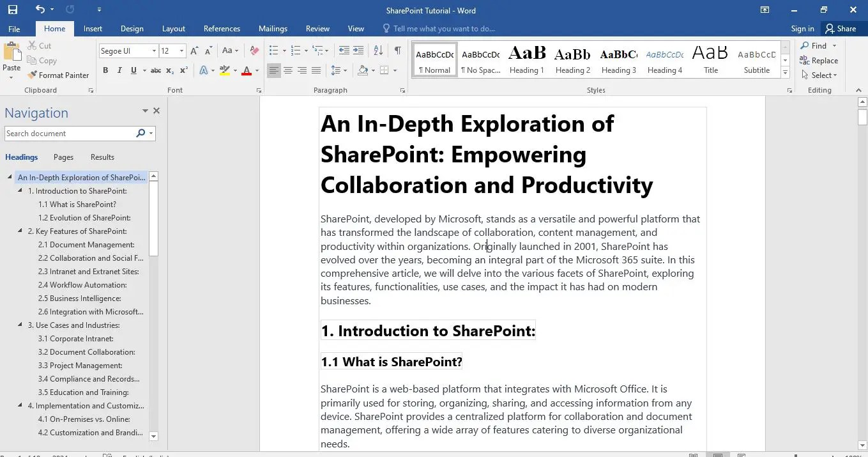Apply strikethrough to text
Screen dimensions: 868x457
pyautogui.click(x=155, y=70)
